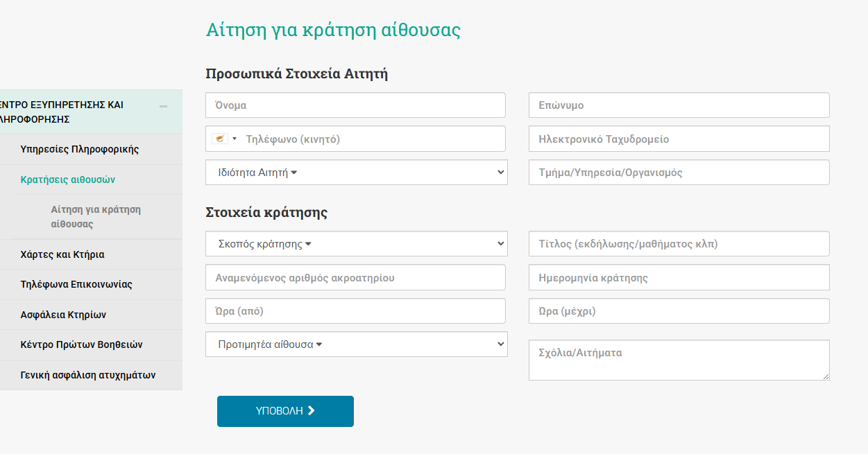
Task: Click the Όνομα input field
Action: click(x=355, y=105)
